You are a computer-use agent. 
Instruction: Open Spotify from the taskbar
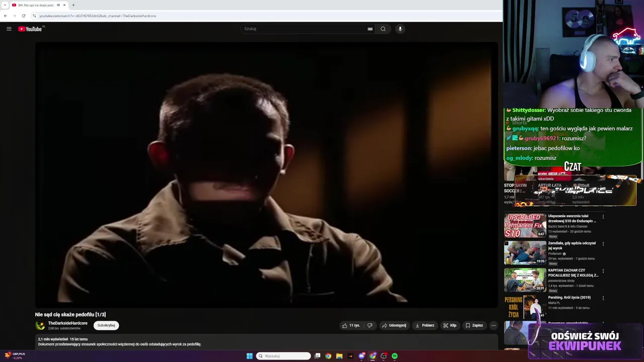(394, 356)
